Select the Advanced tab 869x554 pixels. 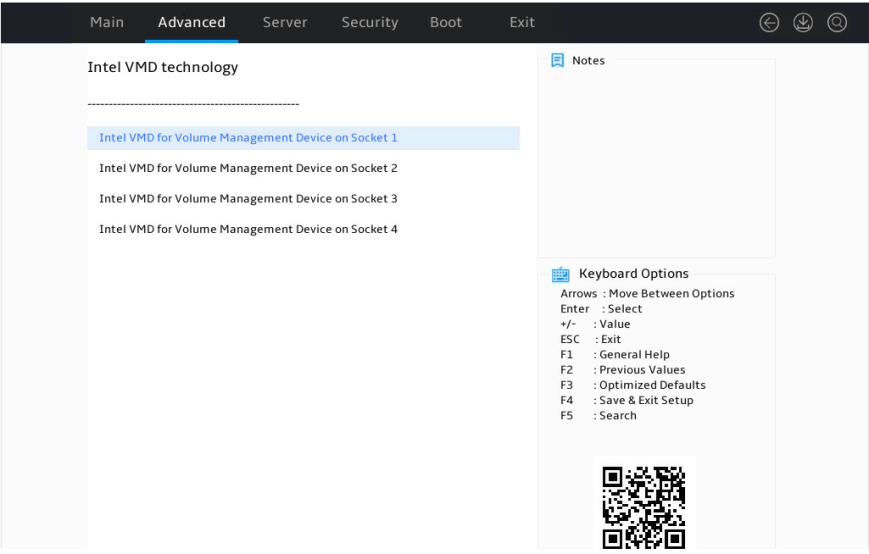(x=192, y=22)
